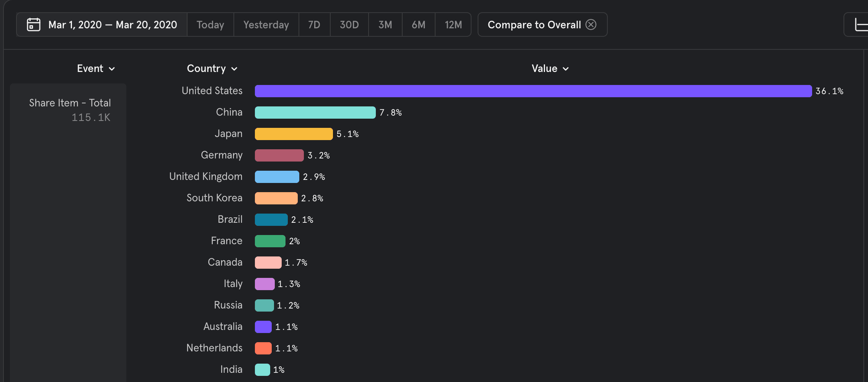Remove the Compare to Overall filter
Viewport: 868px width, 382px height.
point(591,24)
